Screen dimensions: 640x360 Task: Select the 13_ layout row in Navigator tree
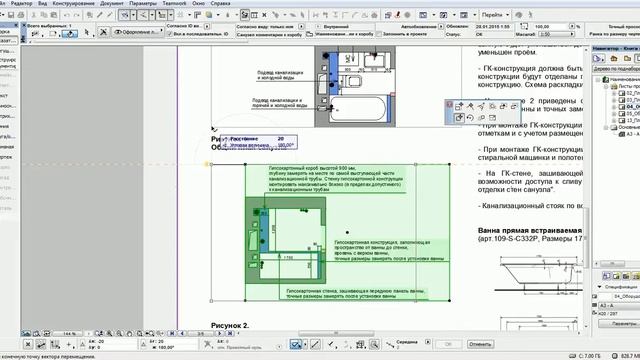click(x=629, y=120)
